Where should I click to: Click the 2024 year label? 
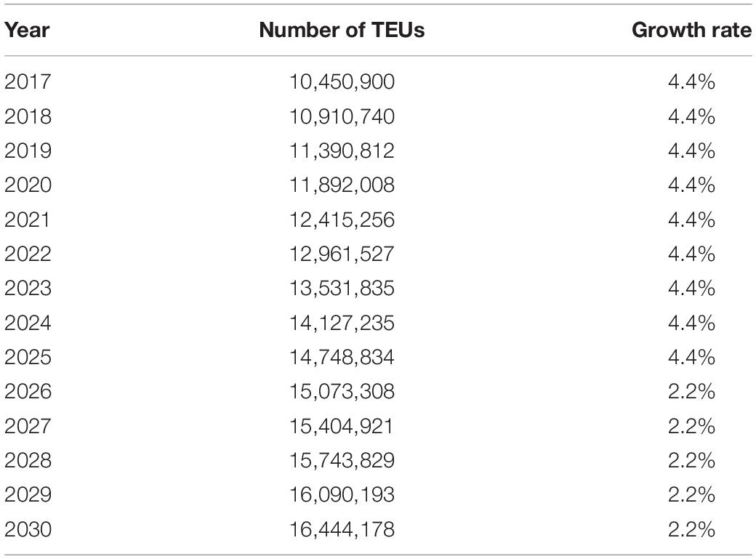point(28,323)
